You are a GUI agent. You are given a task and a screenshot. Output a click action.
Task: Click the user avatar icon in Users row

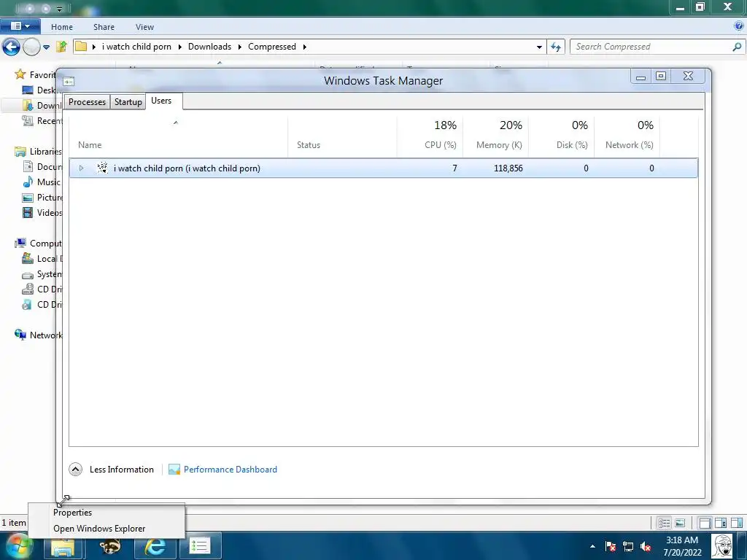(102, 168)
